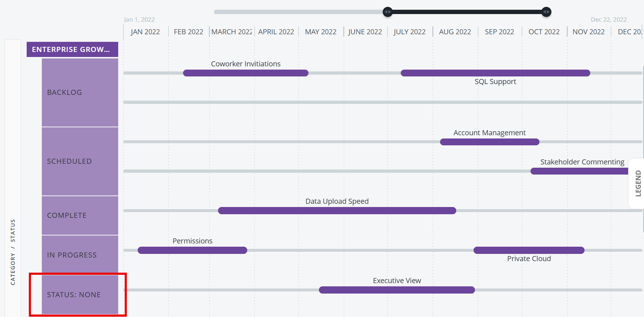Open the Coworker Invitations timeline bar
Screen dimensions: 644x317
click(x=245, y=73)
